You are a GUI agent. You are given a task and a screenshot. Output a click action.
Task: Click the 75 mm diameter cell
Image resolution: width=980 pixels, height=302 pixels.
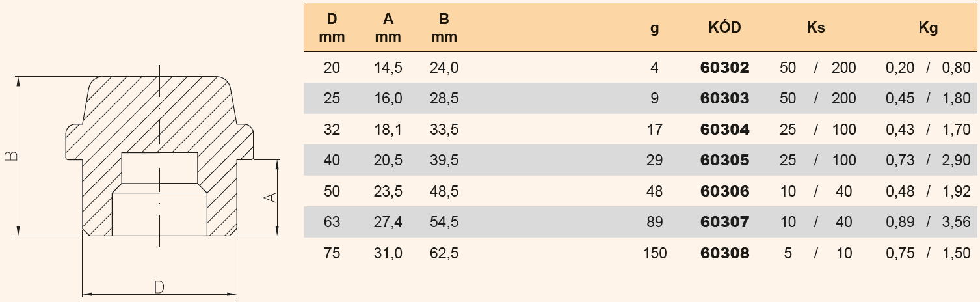click(x=332, y=253)
